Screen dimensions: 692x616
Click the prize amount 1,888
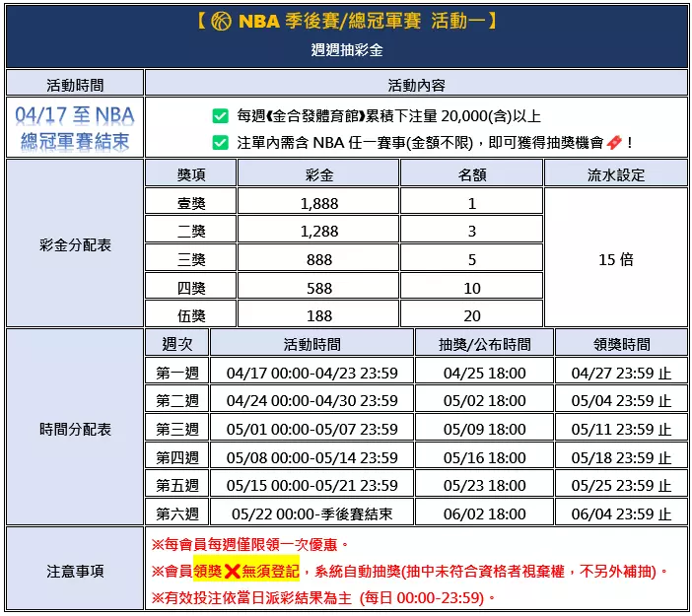tap(318, 203)
